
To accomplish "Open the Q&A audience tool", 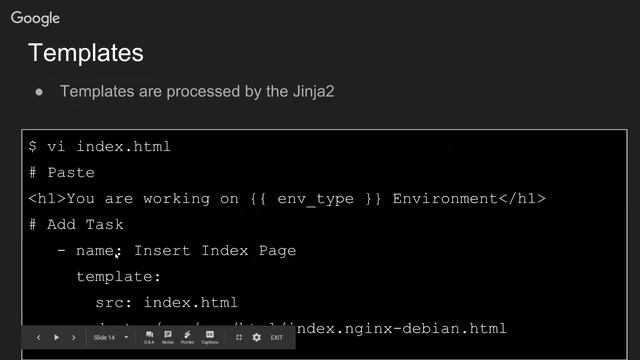I will (149, 337).
